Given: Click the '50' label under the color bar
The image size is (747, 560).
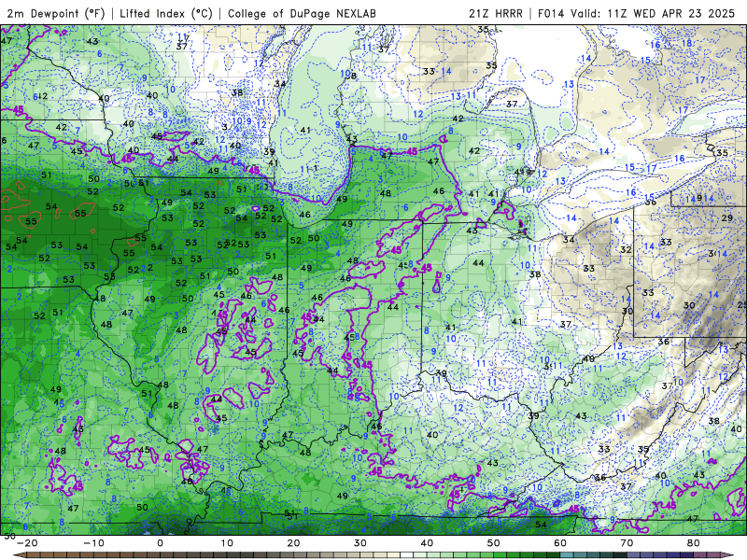Looking at the screenshot, I should tap(494, 543).
